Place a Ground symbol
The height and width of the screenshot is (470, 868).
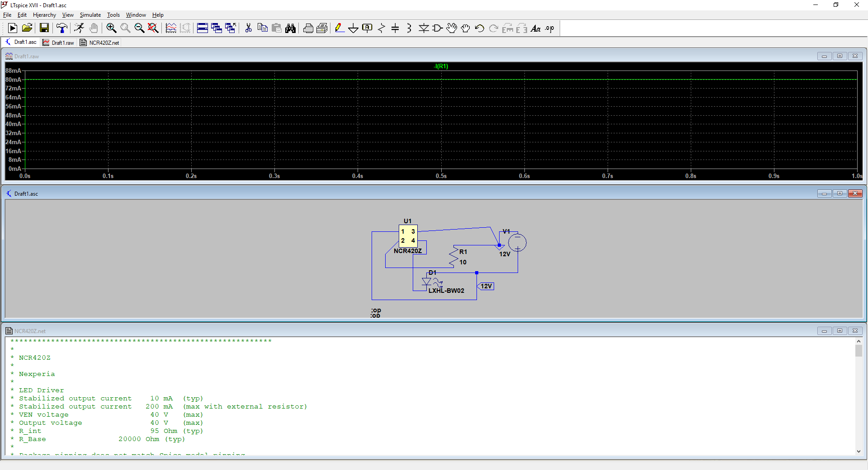click(x=354, y=28)
